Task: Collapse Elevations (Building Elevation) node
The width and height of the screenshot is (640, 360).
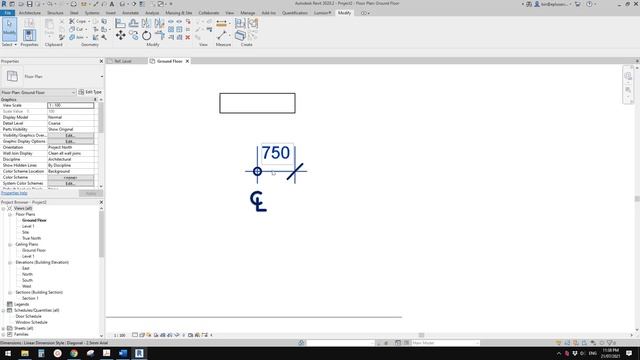Action: pos(10,262)
